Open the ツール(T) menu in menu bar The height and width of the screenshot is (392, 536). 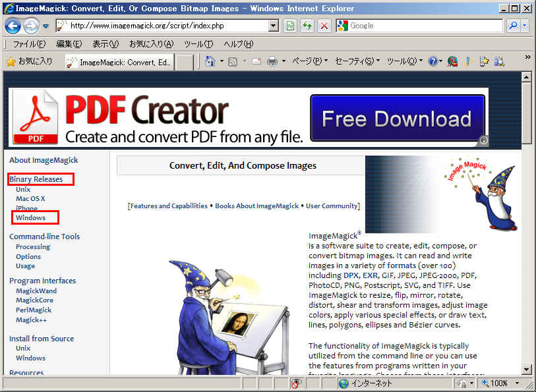pos(198,43)
